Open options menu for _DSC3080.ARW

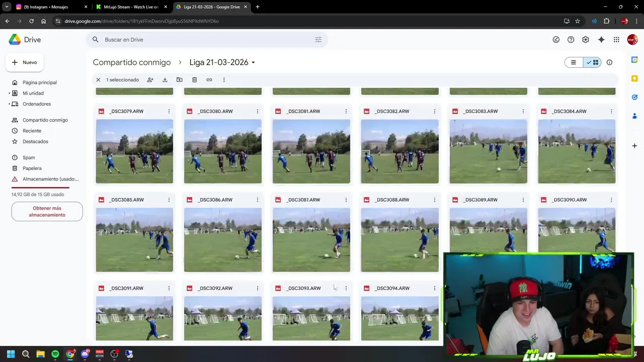pos(258,111)
